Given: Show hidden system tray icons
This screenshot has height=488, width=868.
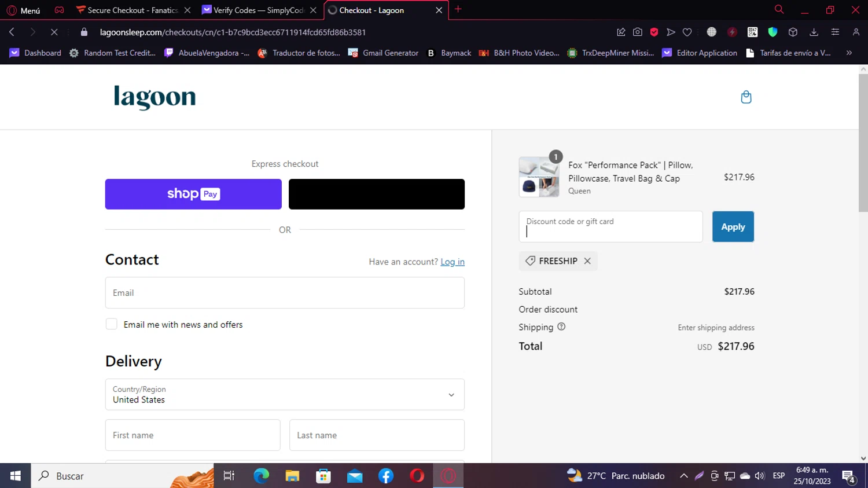Looking at the screenshot, I should pos(684,476).
